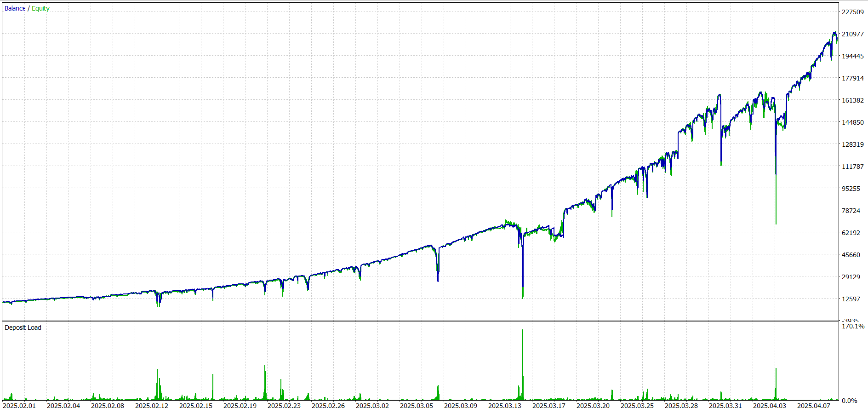Click the 210977 y-axis label
The height and width of the screenshot is (408, 868).
(852, 34)
